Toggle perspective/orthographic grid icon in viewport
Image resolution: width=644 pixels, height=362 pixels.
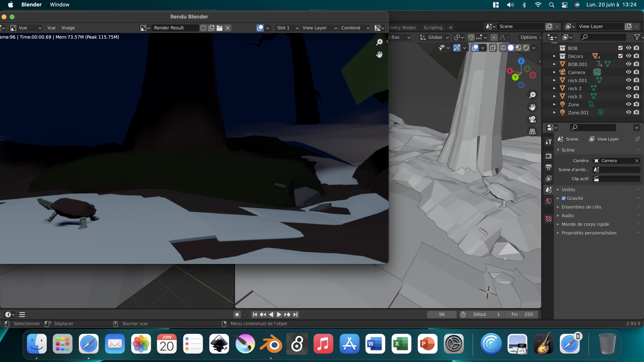point(532,131)
